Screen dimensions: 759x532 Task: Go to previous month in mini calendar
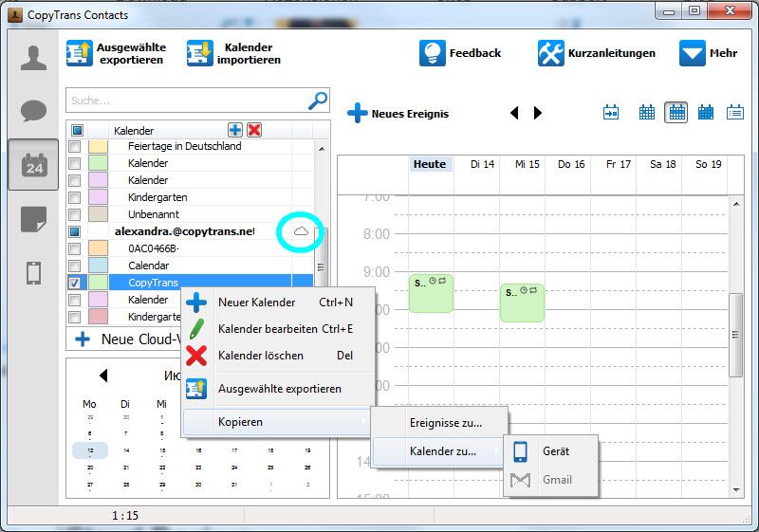coord(103,376)
